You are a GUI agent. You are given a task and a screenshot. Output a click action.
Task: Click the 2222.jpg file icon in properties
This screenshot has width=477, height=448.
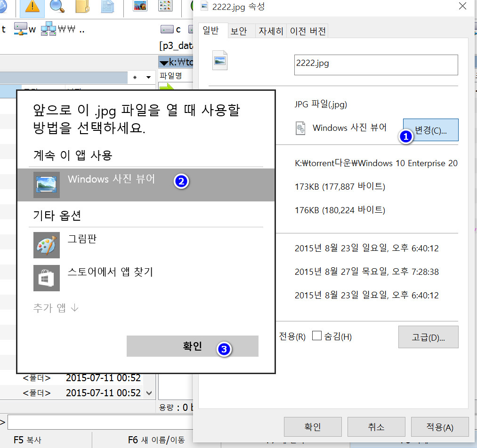point(219,60)
